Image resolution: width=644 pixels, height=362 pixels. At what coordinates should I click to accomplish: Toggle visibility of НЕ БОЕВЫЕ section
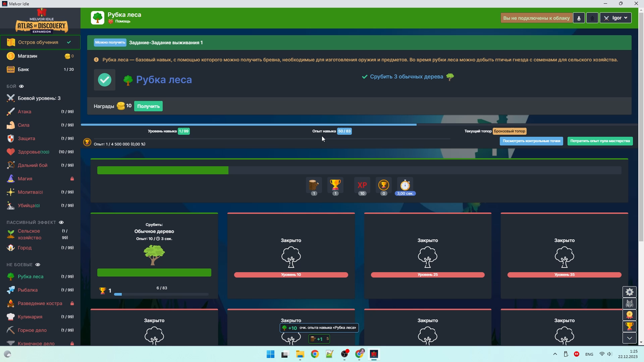(x=38, y=264)
